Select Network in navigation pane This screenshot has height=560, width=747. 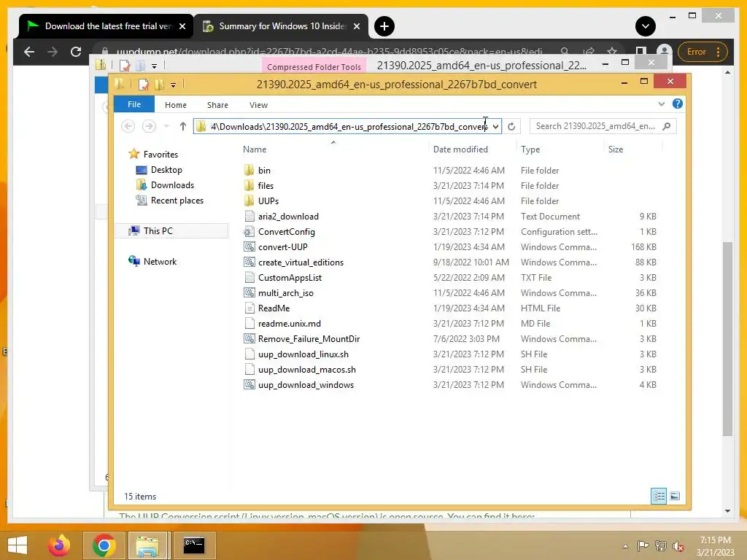click(x=160, y=262)
